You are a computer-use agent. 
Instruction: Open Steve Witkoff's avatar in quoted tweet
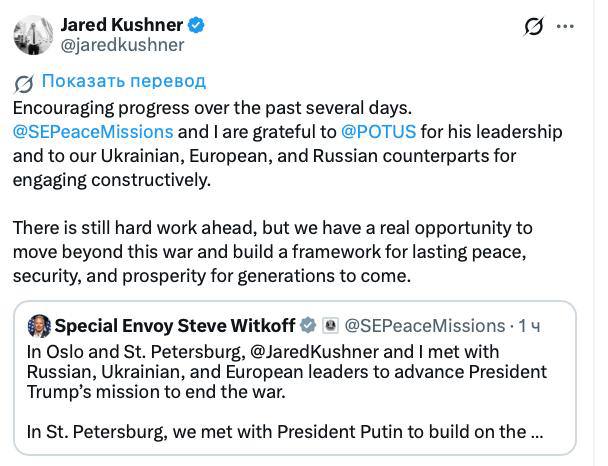tap(39, 326)
